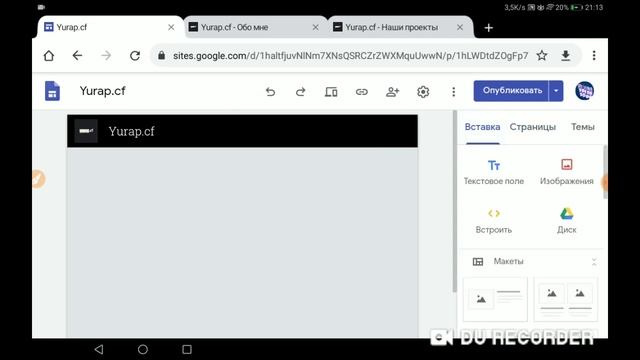Open the Chrome three-dot menu
640x360 pixels.
(x=594, y=56)
